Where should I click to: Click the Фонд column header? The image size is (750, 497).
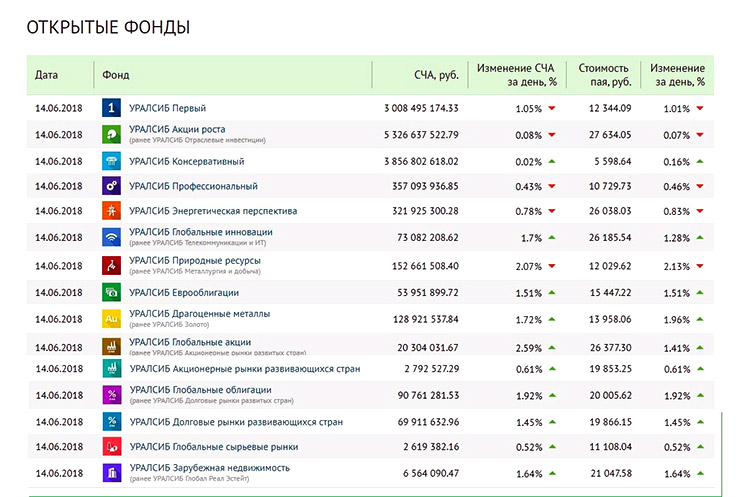116,75
